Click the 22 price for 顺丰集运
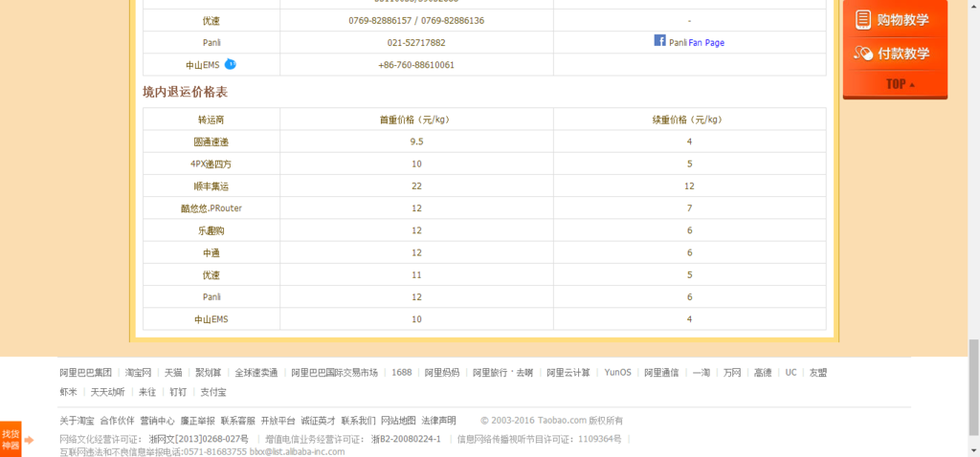This screenshot has height=457, width=980. [416, 186]
